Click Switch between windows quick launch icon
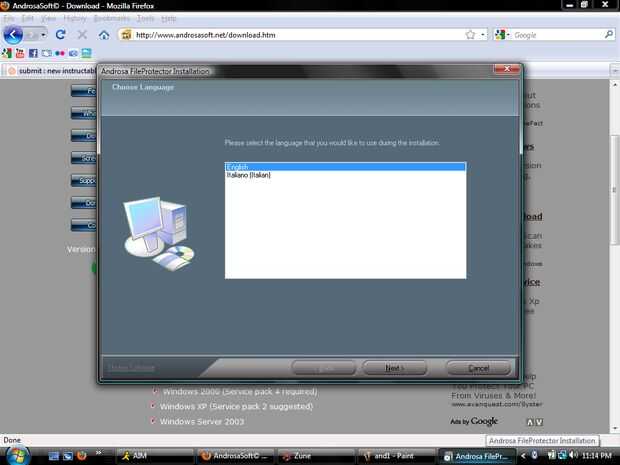The image size is (620, 465). coord(68,456)
